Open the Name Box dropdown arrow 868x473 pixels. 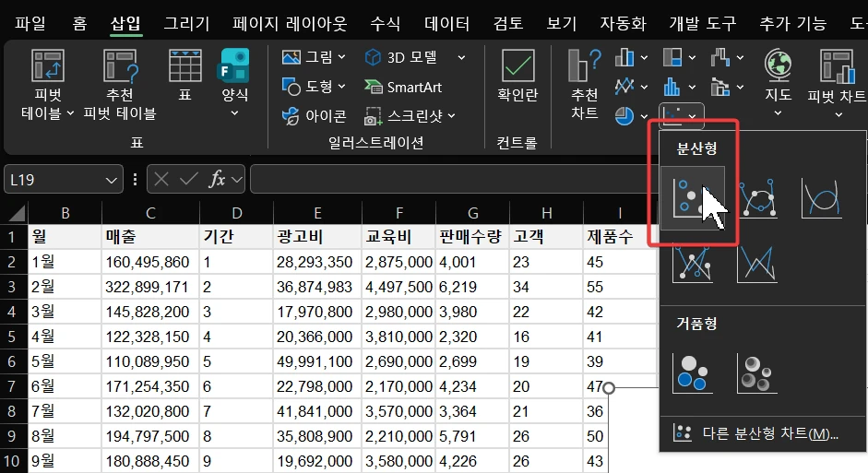[x=113, y=180]
